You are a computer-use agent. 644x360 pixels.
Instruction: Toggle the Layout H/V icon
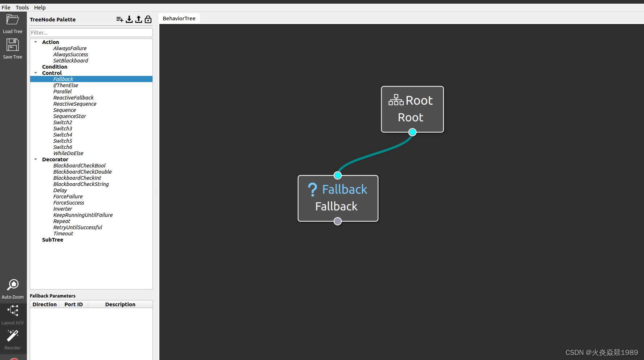pos(13,311)
